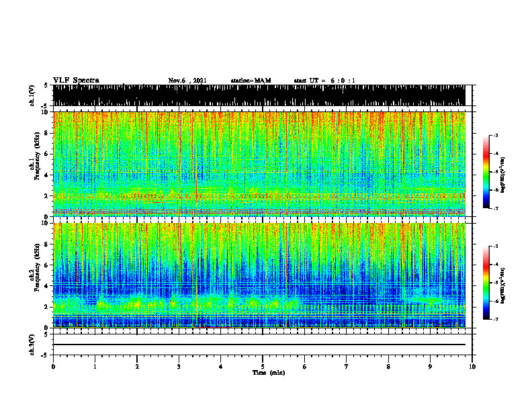Screen dimensions: 532x411
Task: Click the "10" tick on the time axis
Action: [472, 367]
